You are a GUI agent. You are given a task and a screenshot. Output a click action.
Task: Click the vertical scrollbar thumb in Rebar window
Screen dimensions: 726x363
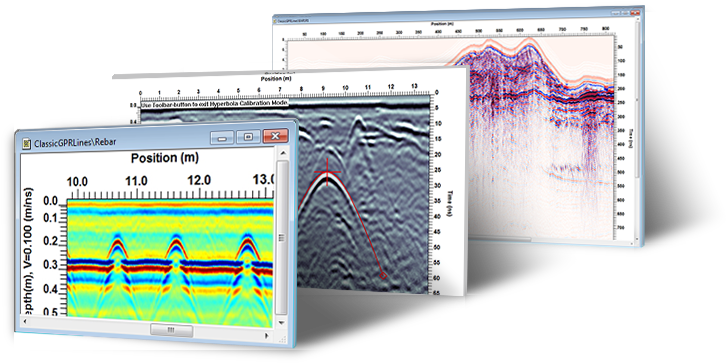(282, 238)
